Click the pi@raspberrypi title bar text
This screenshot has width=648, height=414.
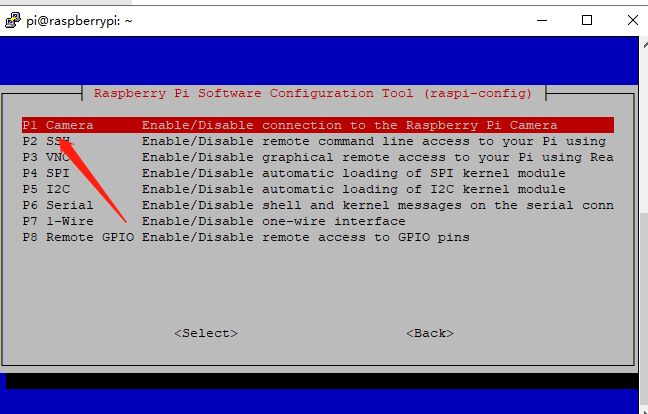point(79,21)
